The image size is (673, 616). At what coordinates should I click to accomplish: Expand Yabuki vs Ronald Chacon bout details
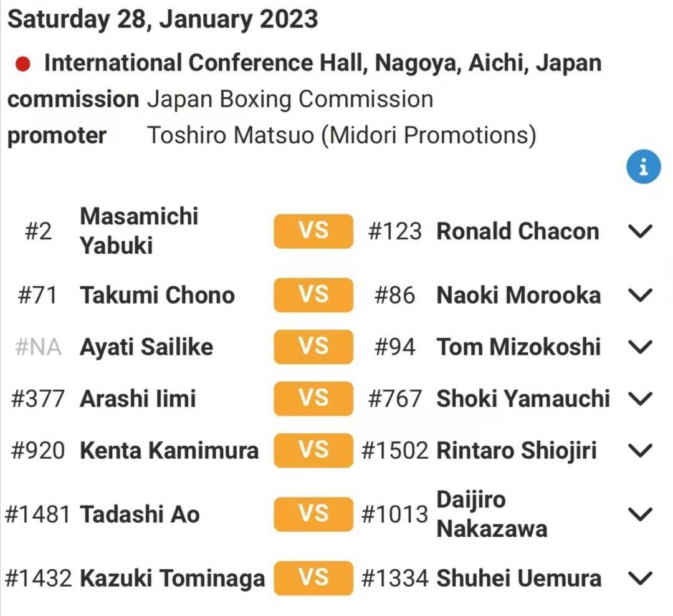coord(640,231)
